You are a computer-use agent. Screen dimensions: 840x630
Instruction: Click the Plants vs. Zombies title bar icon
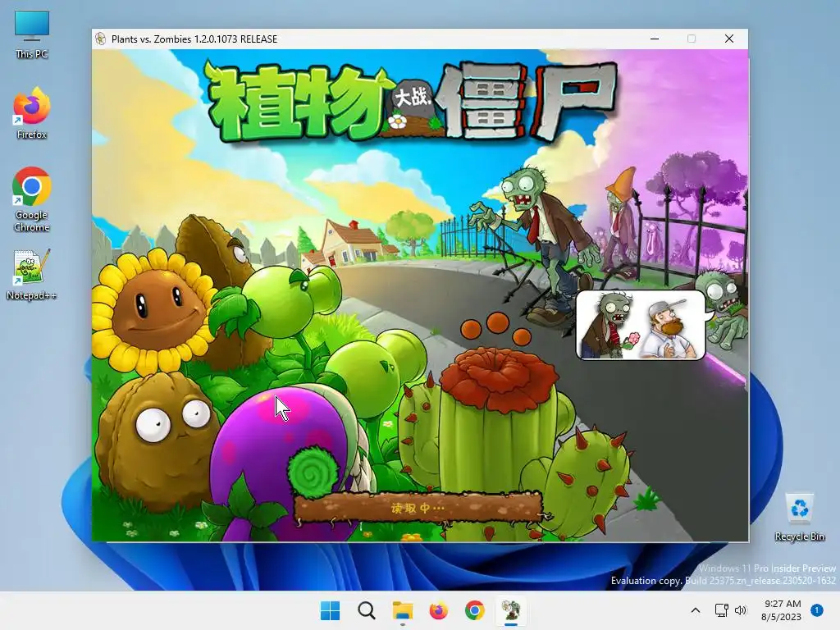(100, 39)
